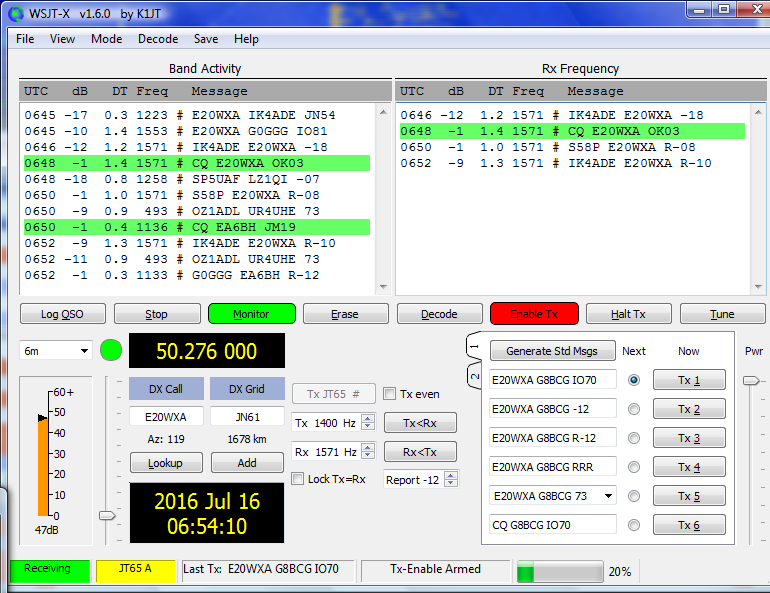Open the Save menu
Screen dimensions: 770x593
(x=206, y=39)
